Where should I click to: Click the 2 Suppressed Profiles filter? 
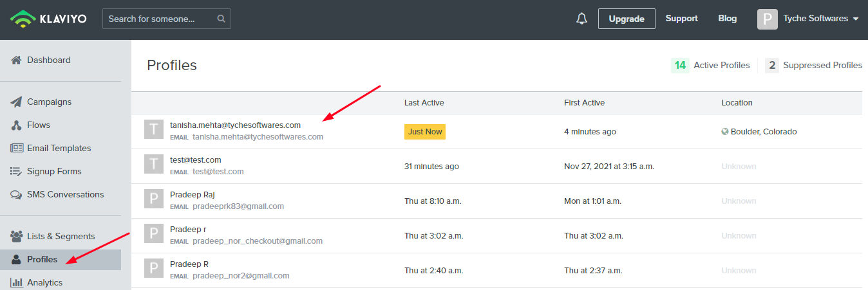814,65
